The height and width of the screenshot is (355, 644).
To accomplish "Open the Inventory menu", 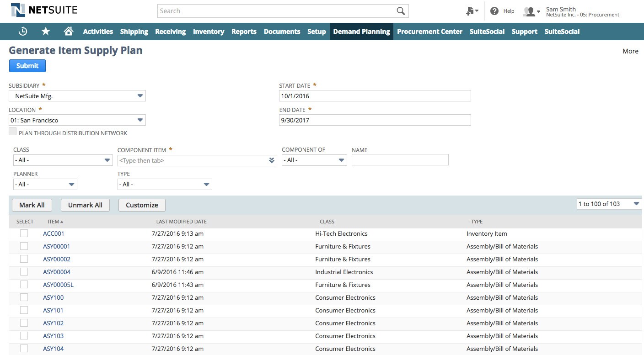I will click(209, 32).
